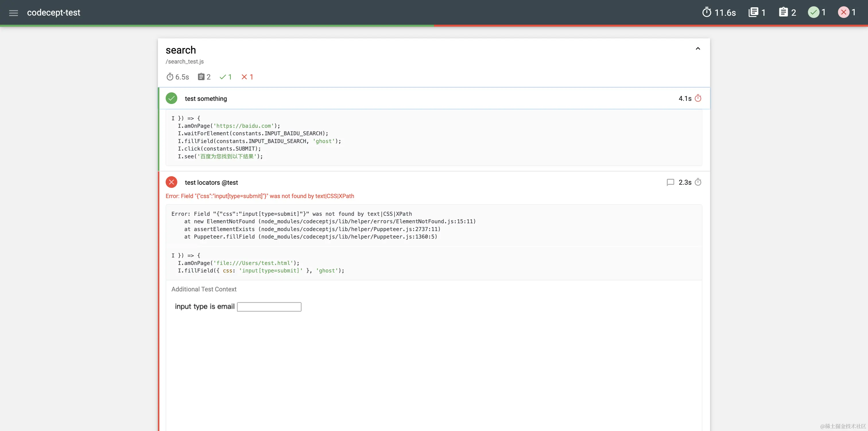Click the codecept-test report title

(54, 13)
